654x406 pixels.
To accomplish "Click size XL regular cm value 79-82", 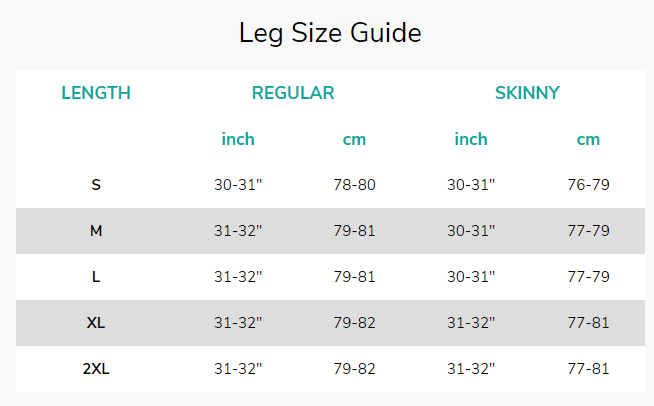I will (354, 323).
